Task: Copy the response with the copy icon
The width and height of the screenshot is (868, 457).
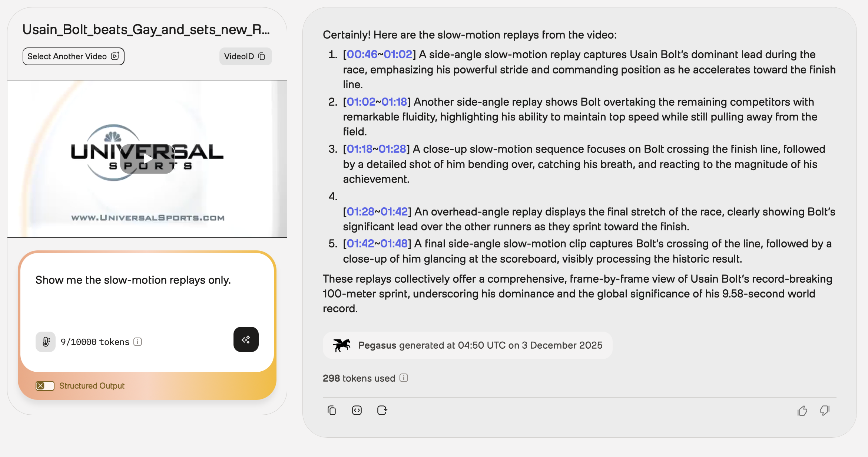Action: [332, 410]
